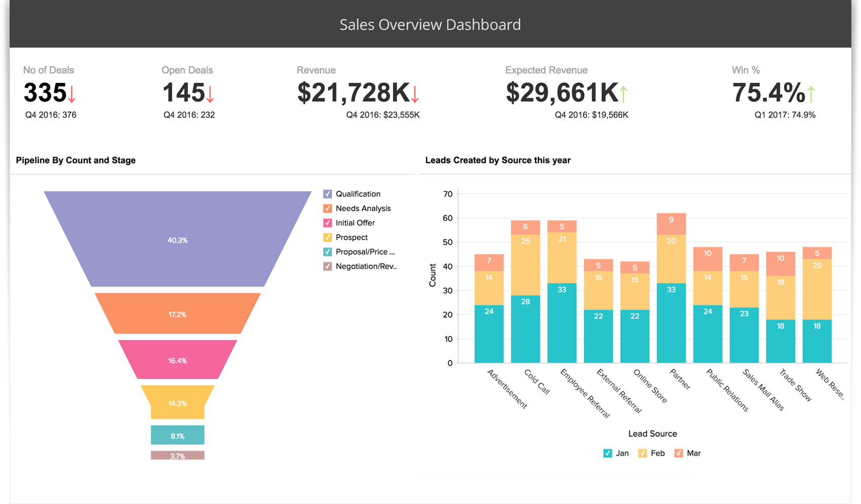
Task: Hide the Jan series in the leads chart legend
Action: click(608, 453)
